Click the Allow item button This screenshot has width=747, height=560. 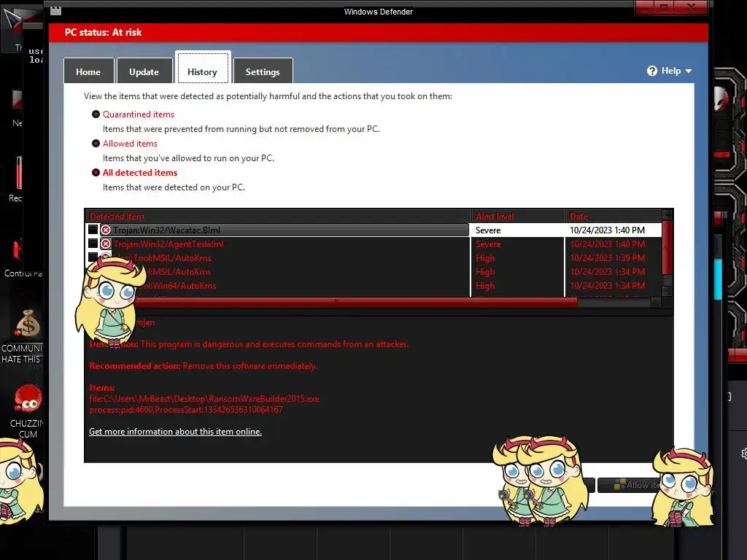[x=629, y=485]
